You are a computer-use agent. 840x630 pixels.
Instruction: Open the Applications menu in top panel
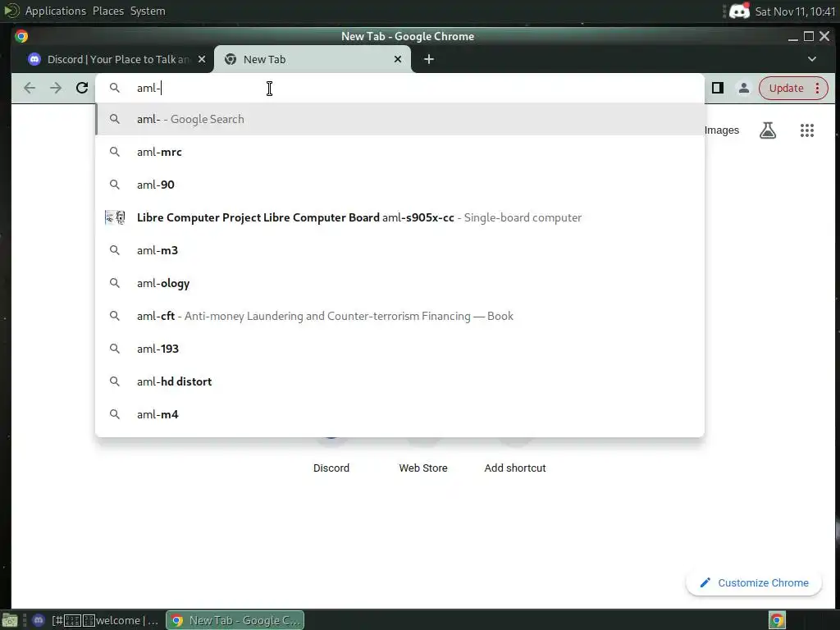[55, 11]
